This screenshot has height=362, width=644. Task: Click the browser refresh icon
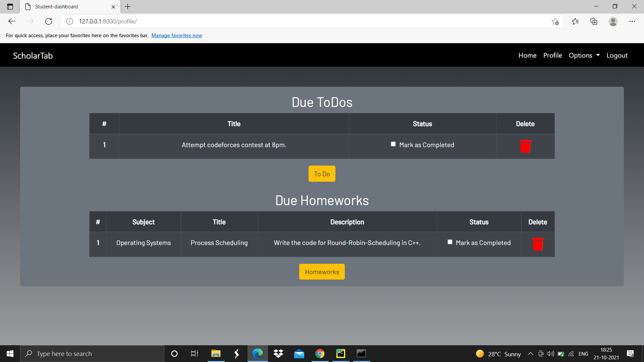point(49,21)
